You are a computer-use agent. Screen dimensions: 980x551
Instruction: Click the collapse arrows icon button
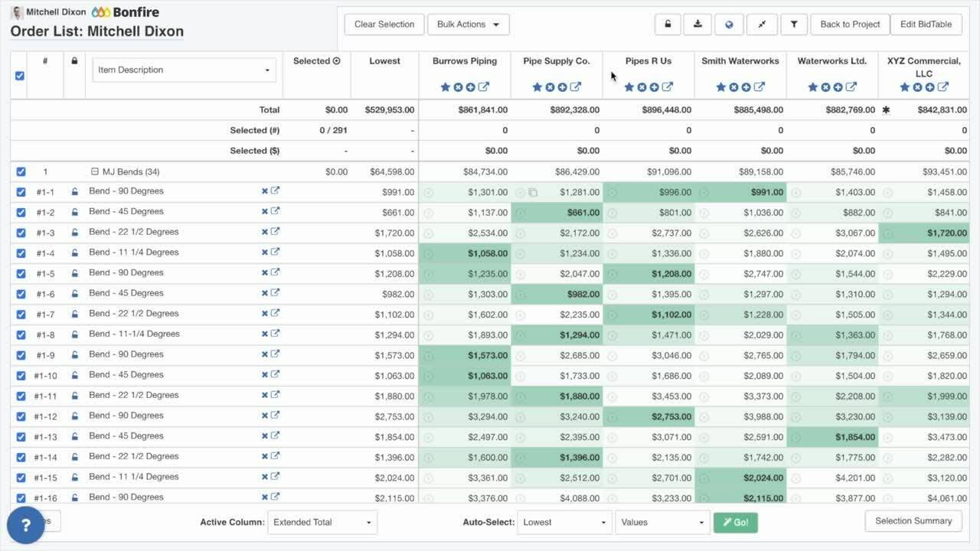point(762,24)
